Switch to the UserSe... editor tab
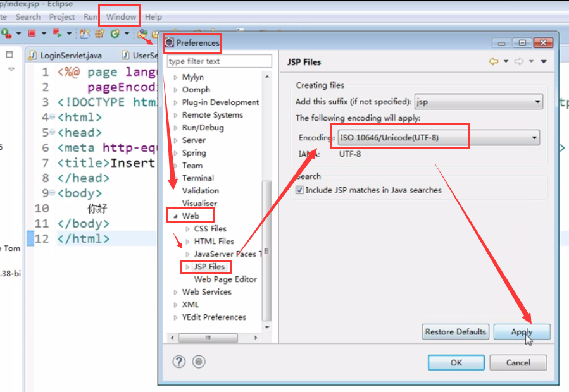569x392 pixels. pyautogui.click(x=140, y=56)
